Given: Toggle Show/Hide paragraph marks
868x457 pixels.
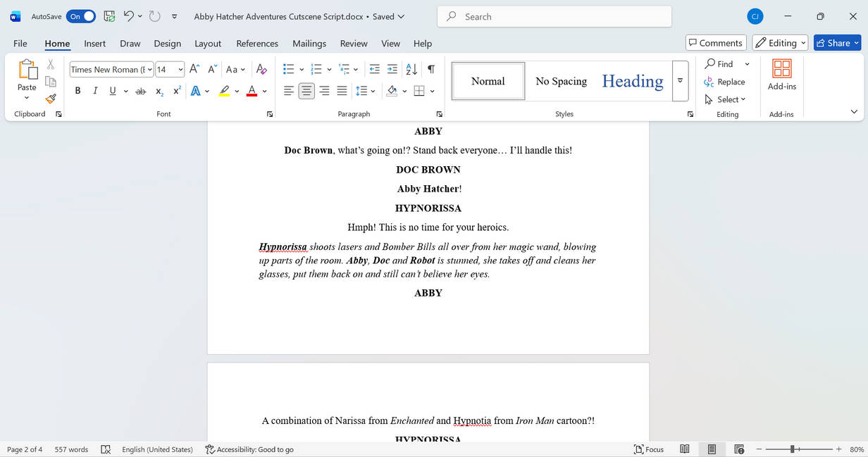Looking at the screenshot, I should (x=431, y=69).
